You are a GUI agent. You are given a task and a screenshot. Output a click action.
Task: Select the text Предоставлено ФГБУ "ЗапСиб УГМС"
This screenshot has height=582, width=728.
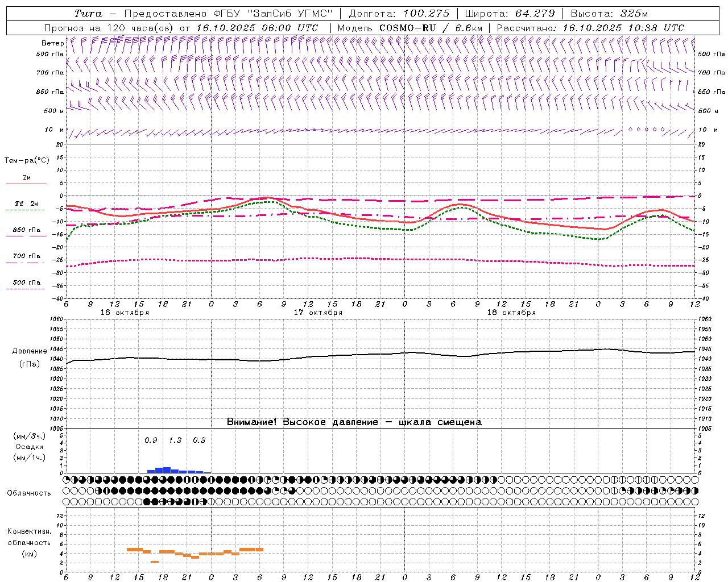(228, 14)
